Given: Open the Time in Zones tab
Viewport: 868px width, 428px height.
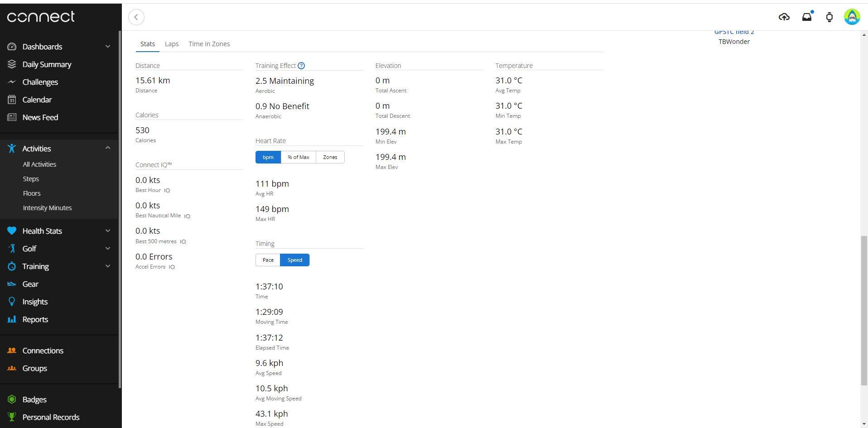Looking at the screenshot, I should point(209,44).
